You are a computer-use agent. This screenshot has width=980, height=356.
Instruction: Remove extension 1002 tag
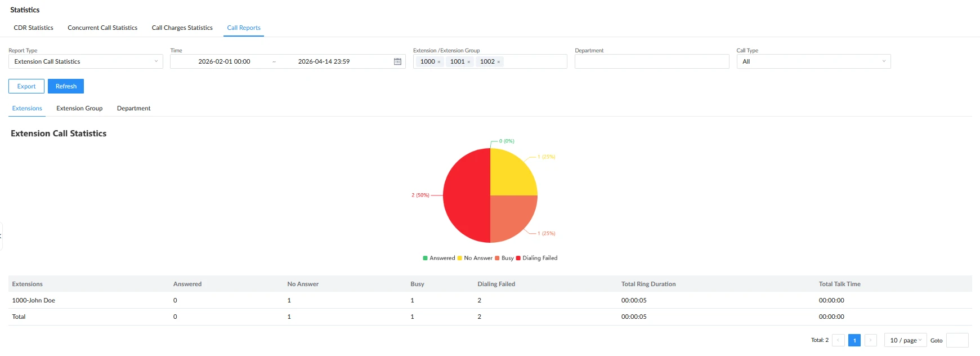[499, 62]
